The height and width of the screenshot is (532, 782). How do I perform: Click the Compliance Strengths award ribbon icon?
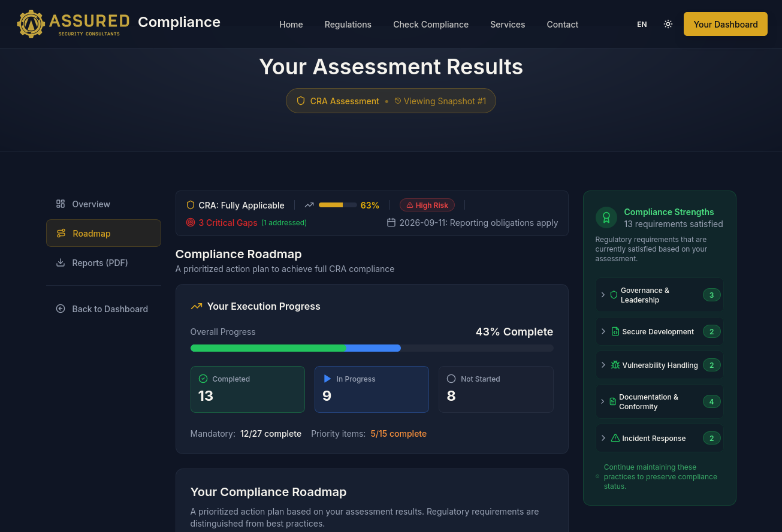[x=606, y=217]
